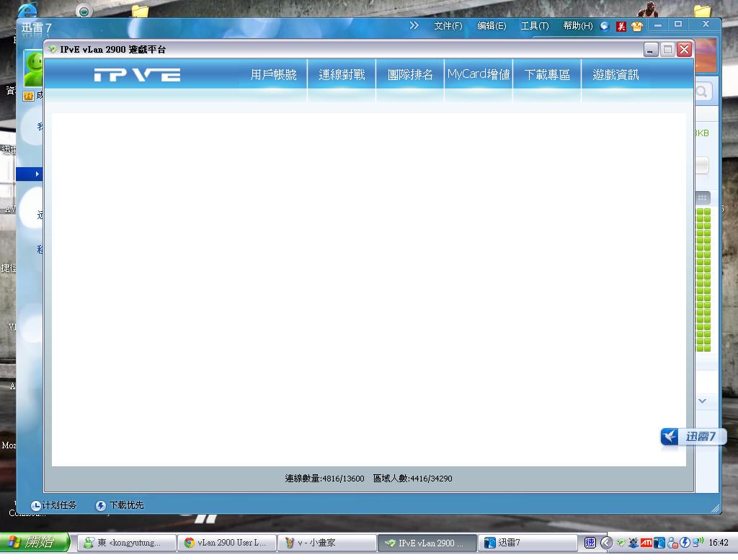Click the yellow shirt skin icon in 迅雷7
The height and width of the screenshot is (560, 738).
[637, 27]
